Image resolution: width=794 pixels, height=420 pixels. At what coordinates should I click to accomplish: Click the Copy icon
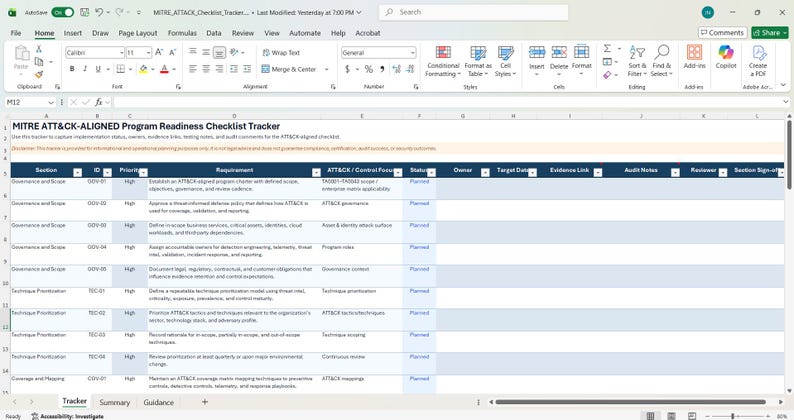point(39,62)
